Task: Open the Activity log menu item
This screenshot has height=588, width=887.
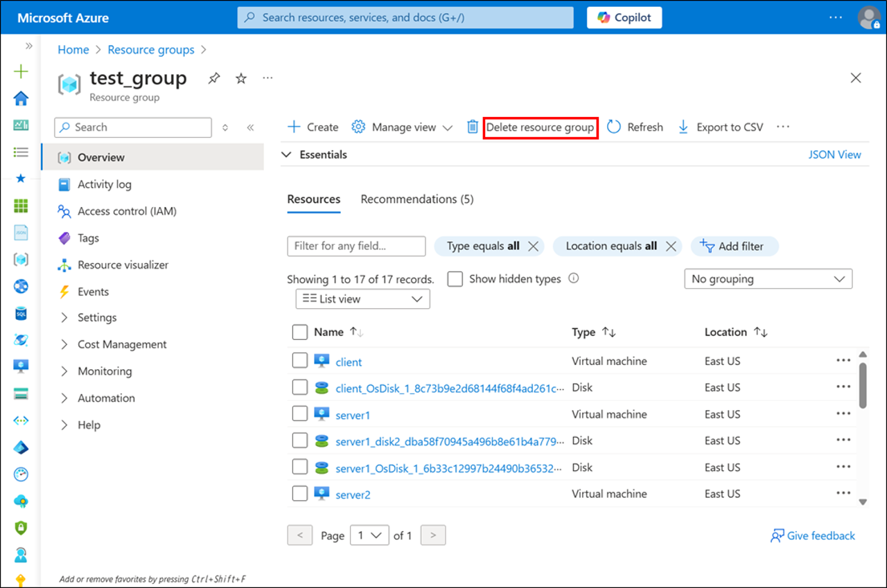Action: [104, 184]
